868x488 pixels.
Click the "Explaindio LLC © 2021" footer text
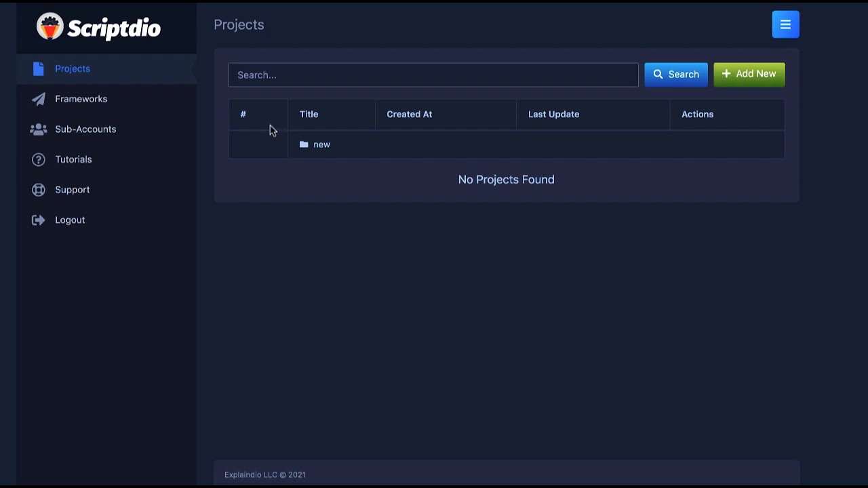coord(265,474)
